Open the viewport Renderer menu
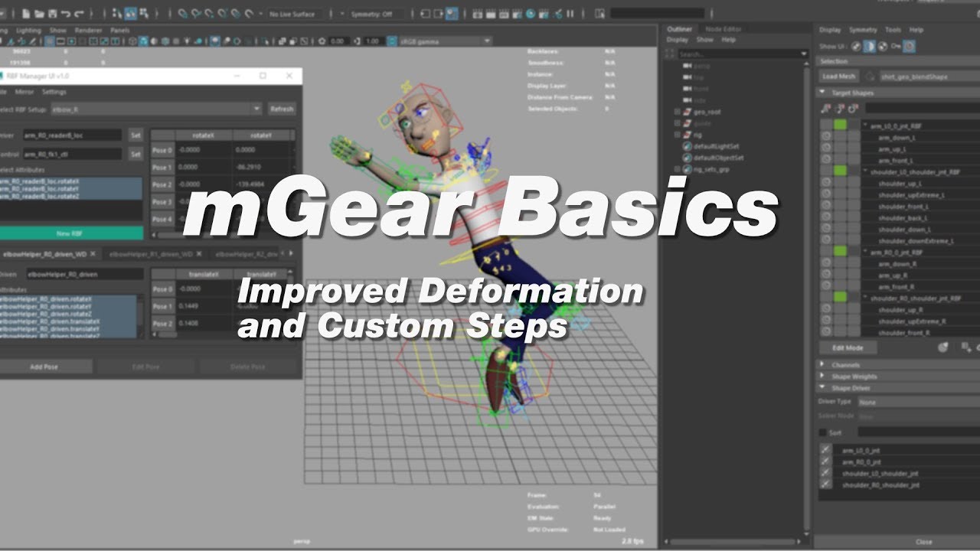This screenshot has width=980, height=551. [88, 30]
